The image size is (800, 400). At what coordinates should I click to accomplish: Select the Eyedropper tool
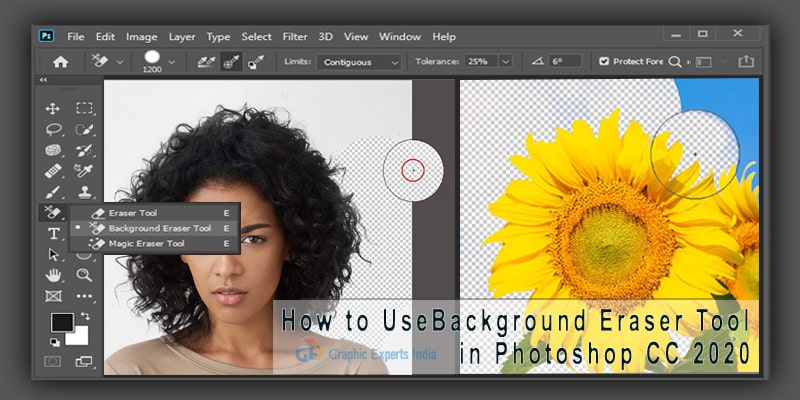[x=84, y=170]
